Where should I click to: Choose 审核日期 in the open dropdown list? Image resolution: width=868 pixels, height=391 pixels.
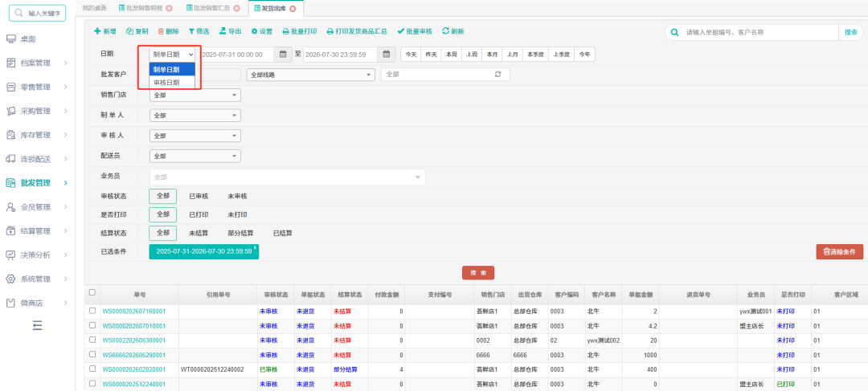point(172,82)
